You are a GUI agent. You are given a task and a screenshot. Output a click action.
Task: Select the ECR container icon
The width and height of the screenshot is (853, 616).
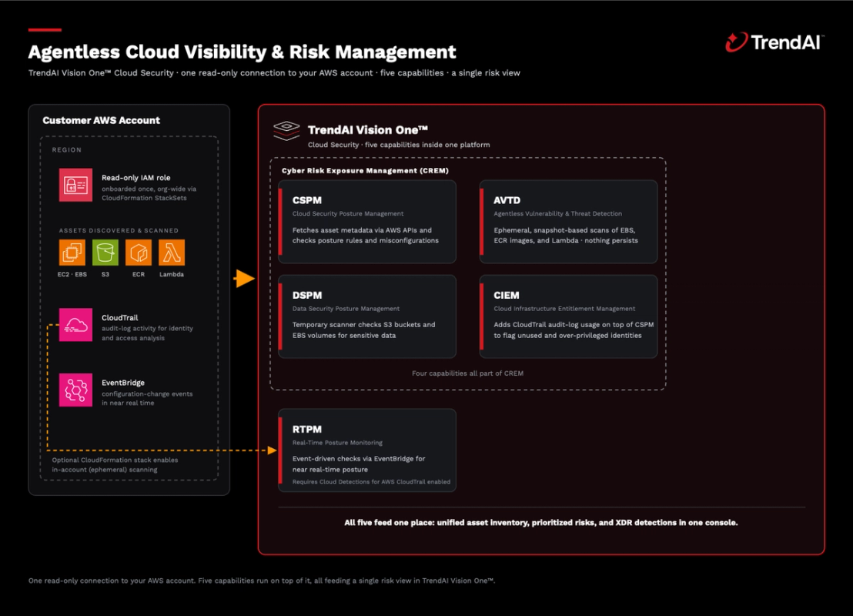pyautogui.click(x=139, y=253)
